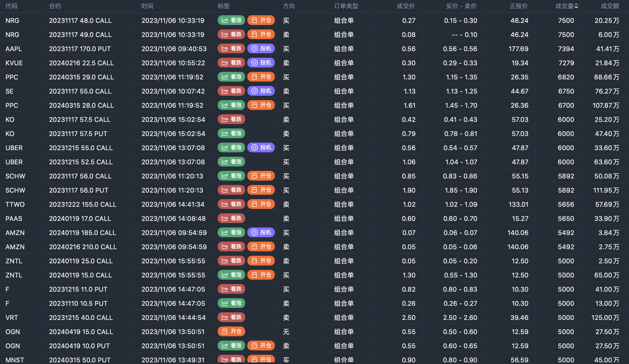This screenshot has width=629, height=364.
Task: Open contract 20240216 210.0 CALL
Action: click(x=83, y=247)
